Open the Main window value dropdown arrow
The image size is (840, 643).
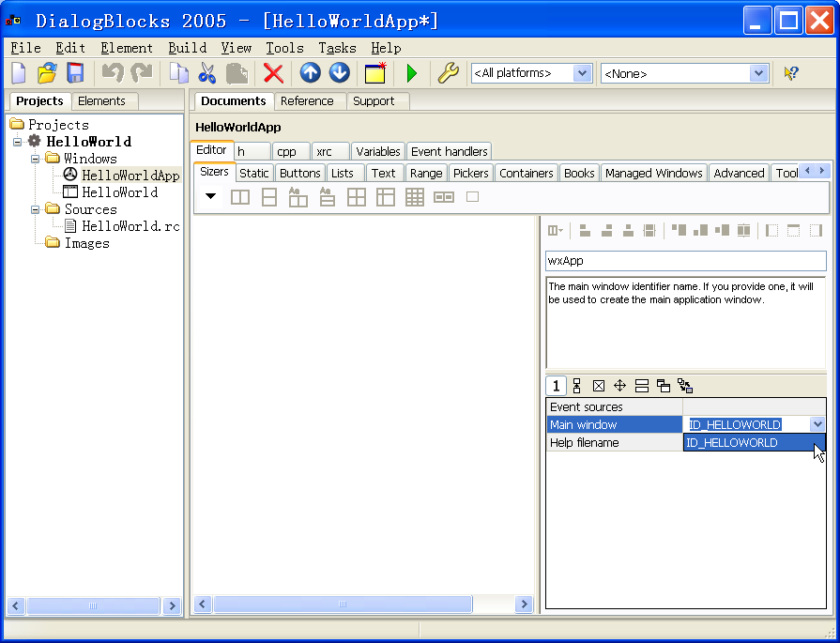point(817,424)
